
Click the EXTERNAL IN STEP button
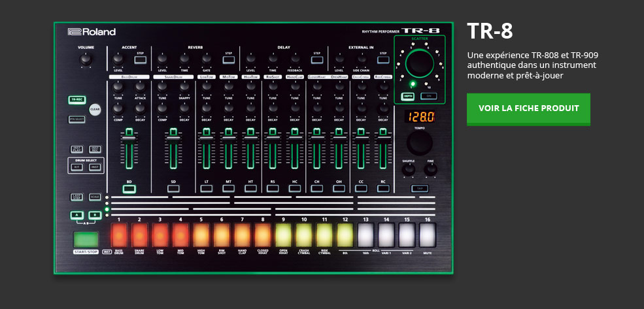coord(383,60)
